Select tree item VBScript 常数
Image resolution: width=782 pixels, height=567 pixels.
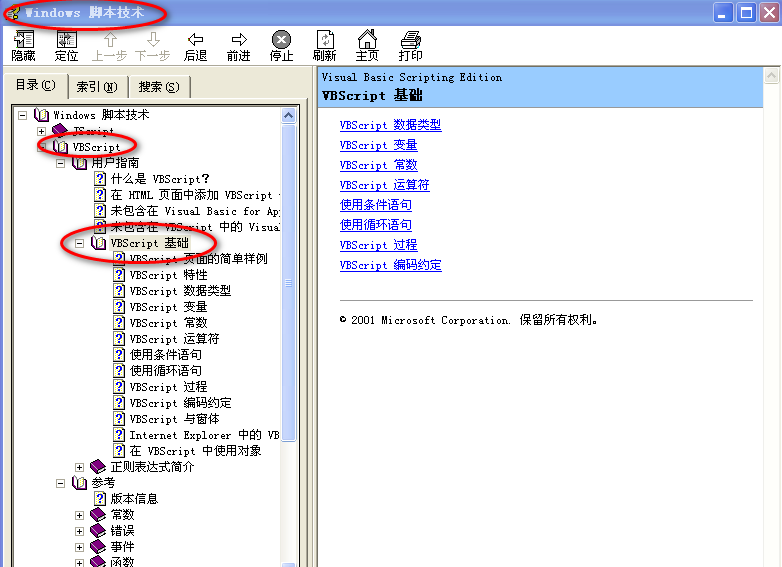tap(169, 323)
